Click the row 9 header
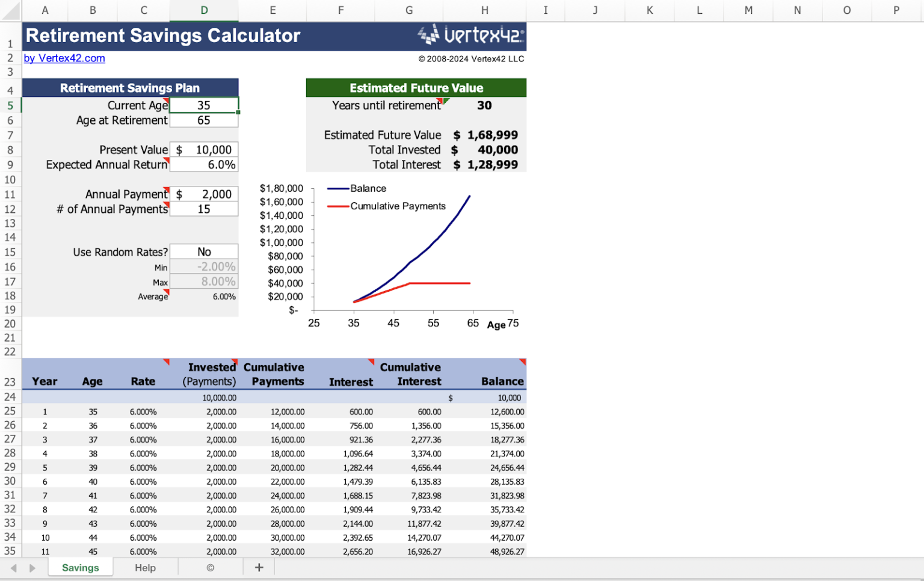924x581 pixels. [x=10, y=164]
